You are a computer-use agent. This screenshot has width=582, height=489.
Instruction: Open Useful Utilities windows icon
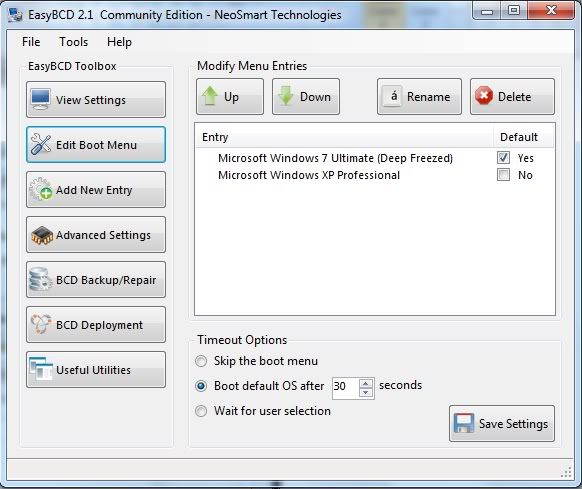[x=41, y=369]
